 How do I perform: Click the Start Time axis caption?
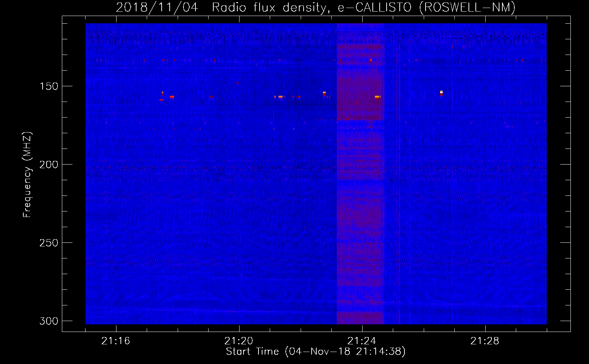[x=316, y=352]
